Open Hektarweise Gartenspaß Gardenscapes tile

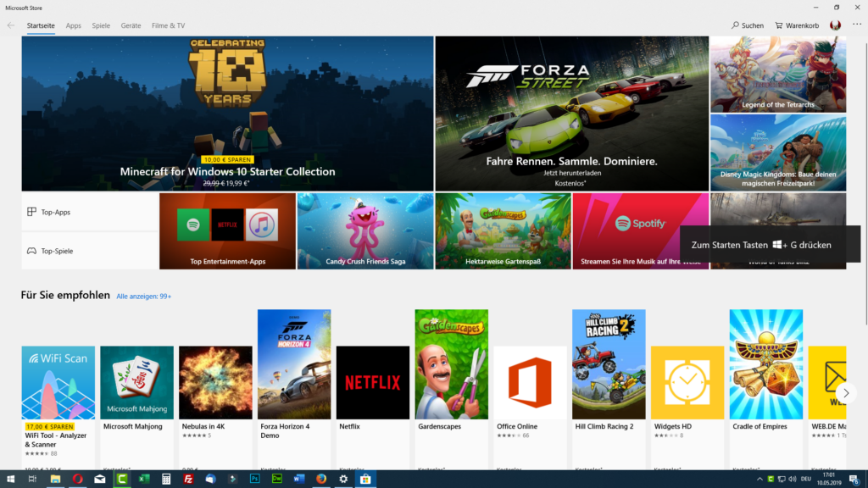pyautogui.click(x=503, y=231)
